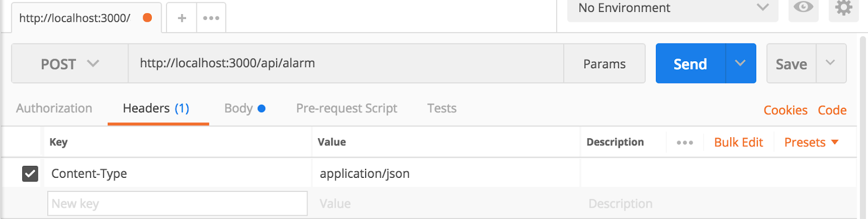Open the tab options ellipsis menu
The width and height of the screenshot is (868, 219).
pyautogui.click(x=211, y=18)
